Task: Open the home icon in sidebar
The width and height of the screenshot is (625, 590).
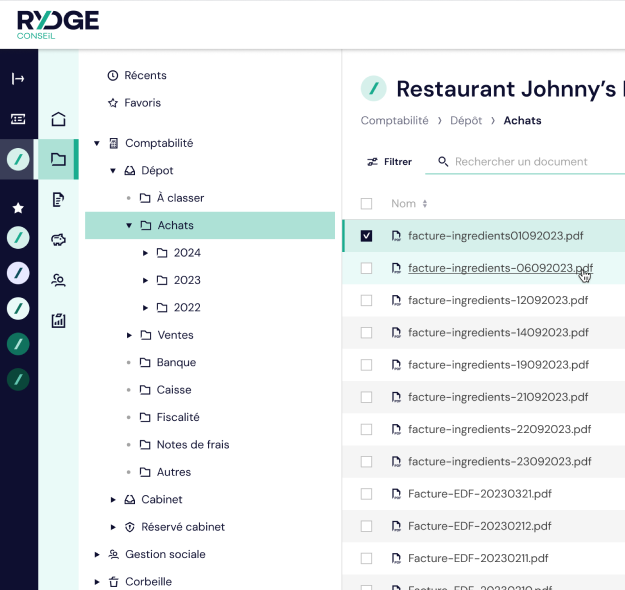Action: pos(59,119)
